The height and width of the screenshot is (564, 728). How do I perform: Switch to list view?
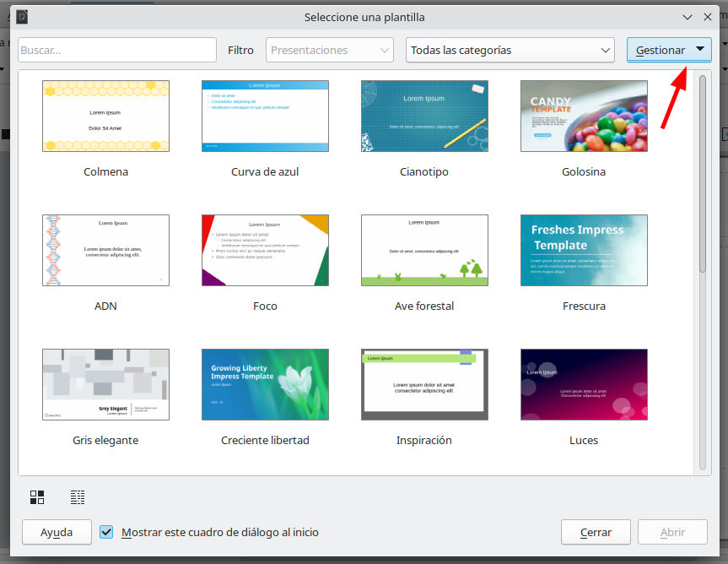click(x=78, y=497)
